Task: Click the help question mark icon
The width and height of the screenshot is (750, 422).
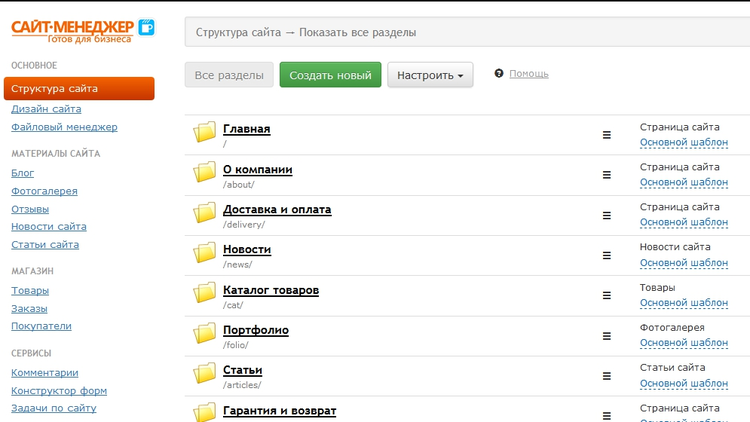Action: tap(499, 73)
